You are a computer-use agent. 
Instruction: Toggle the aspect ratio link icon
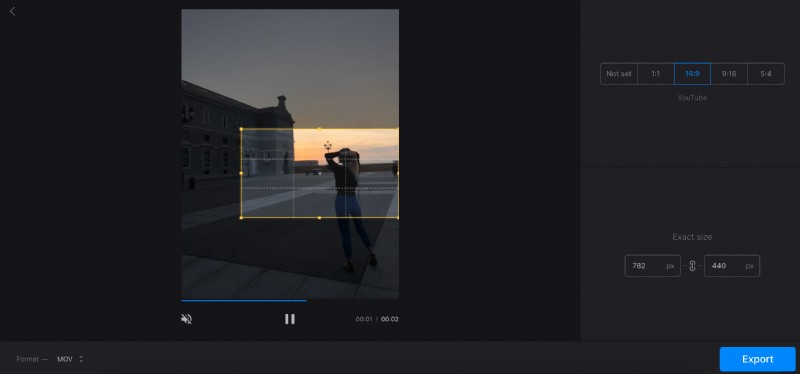692,266
